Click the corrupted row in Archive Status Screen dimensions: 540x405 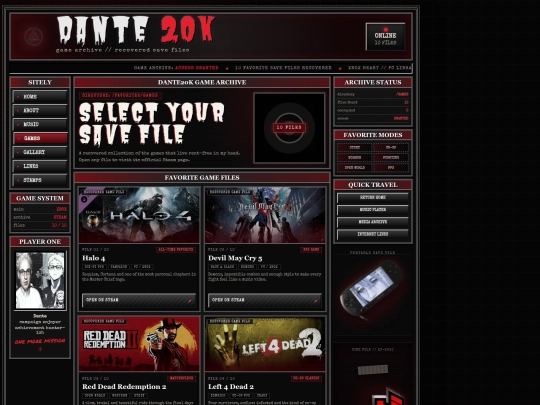click(373, 111)
